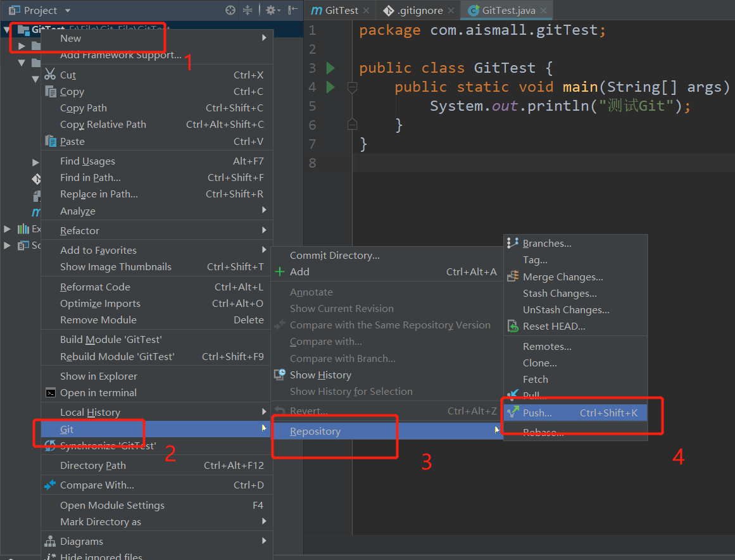Select Remove Module menu item
This screenshot has width=735, height=560.
pyautogui.click(x=157, y=320)
